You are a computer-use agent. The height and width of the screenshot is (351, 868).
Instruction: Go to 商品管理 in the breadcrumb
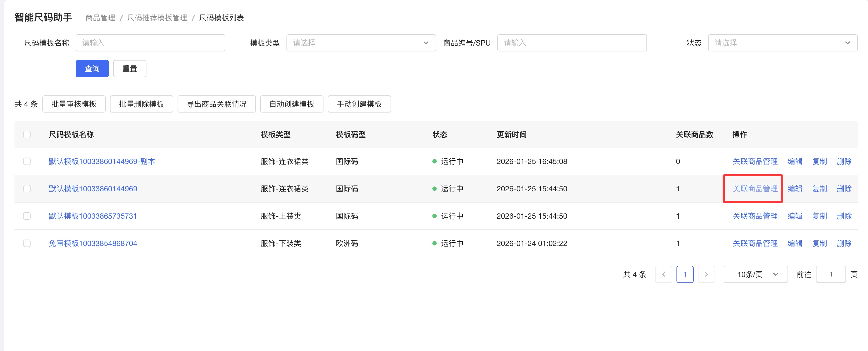coord(100,18)
